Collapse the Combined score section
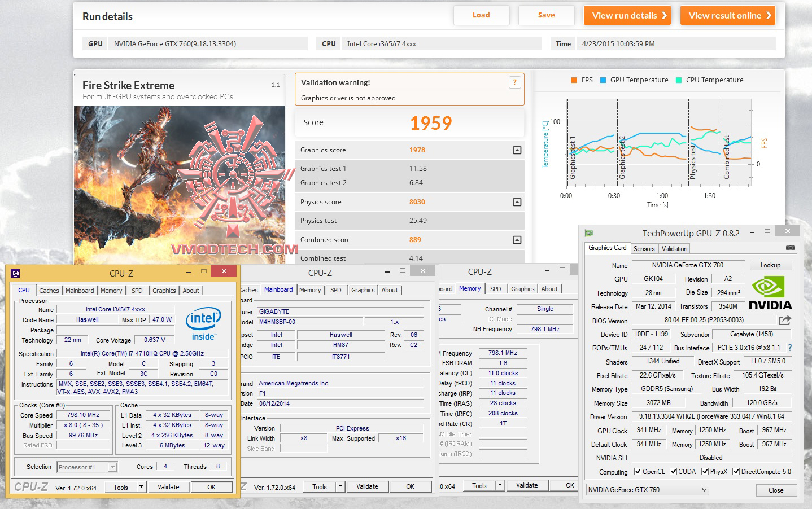The image size is (812, 509). [x=517, y=240]
